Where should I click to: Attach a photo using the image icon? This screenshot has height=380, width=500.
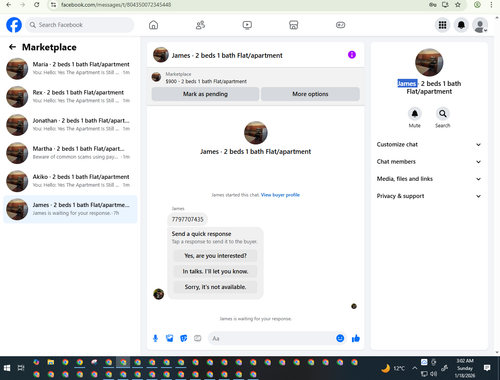point(170,338)
